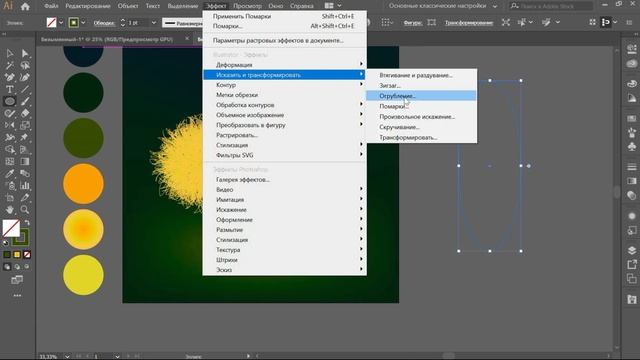
Task: Click the Home icon in top bar
Action: click(25, 6)
